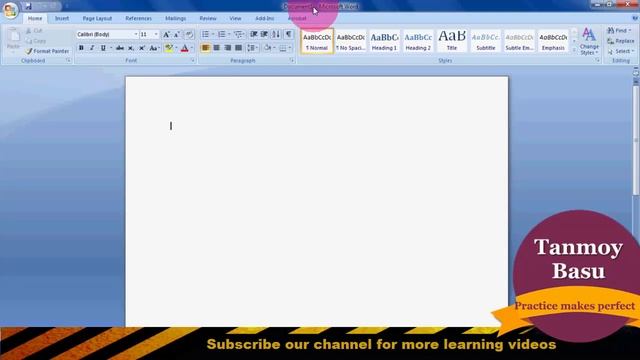
Task: Activate the Format Painter
Action: tap(47, 51)
